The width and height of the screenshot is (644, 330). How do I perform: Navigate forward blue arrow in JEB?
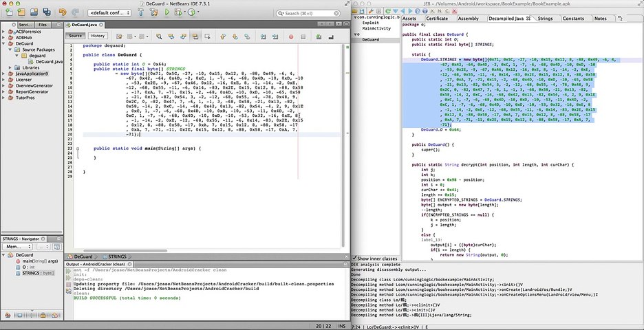click(410, 11)
